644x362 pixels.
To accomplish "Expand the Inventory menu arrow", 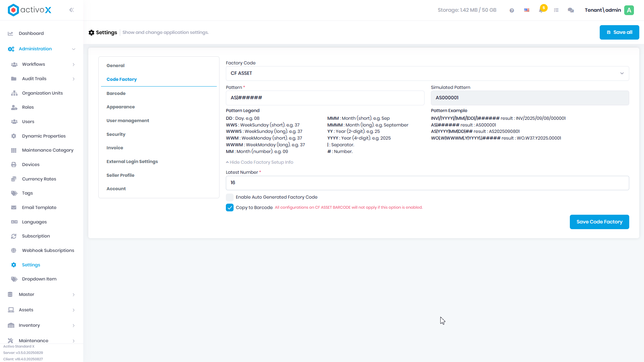I will point(73,325).
